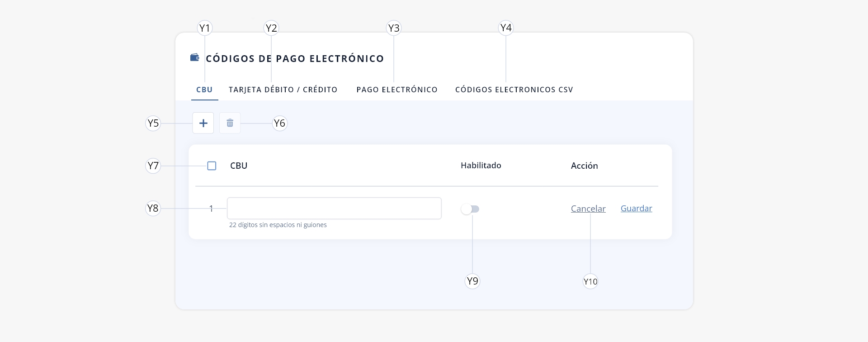The image size is (868, 342).
Task: Click the Y1 annotation marker
Action: tap(205, 28)
